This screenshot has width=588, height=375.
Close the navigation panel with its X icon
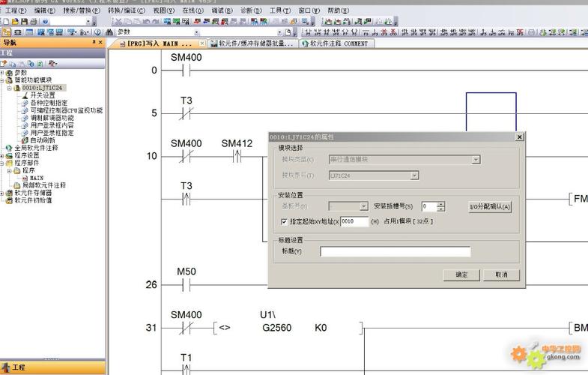[100, 43]
